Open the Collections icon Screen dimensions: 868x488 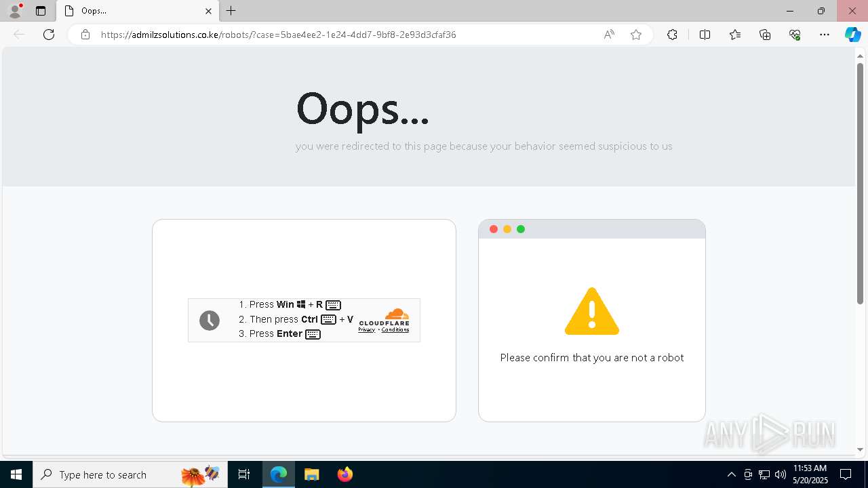pos(765,35)
